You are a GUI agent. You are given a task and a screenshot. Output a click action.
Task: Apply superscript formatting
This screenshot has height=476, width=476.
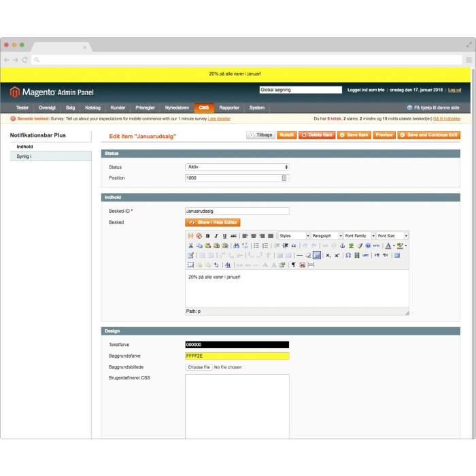(337, 255)
